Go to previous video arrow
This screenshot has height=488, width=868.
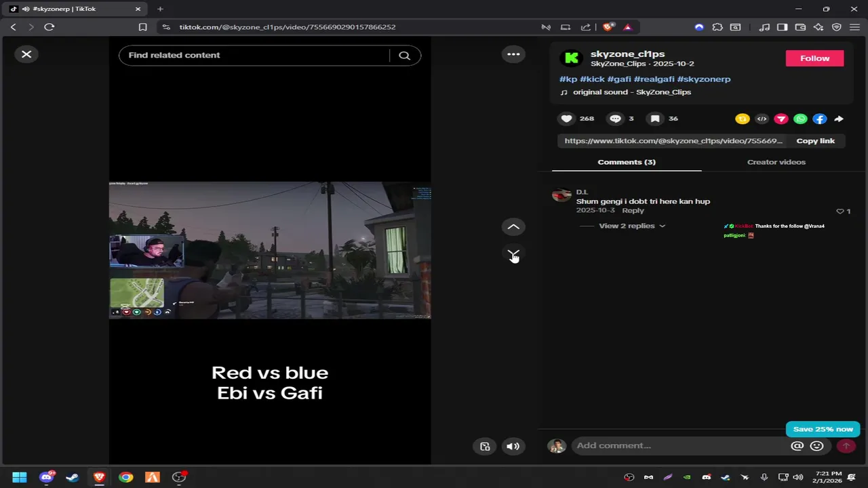[x=513, y=227]
